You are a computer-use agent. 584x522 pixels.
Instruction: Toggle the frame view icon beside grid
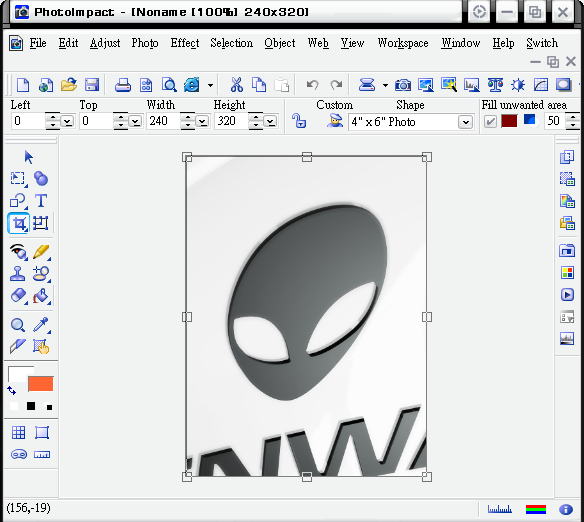click(42, 433)
